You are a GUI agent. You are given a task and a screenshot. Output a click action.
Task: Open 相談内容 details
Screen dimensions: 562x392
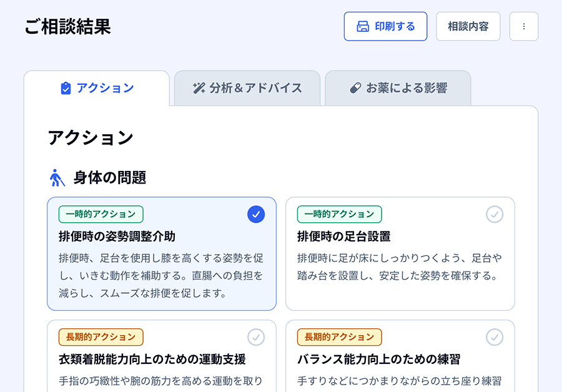[468, 26]
